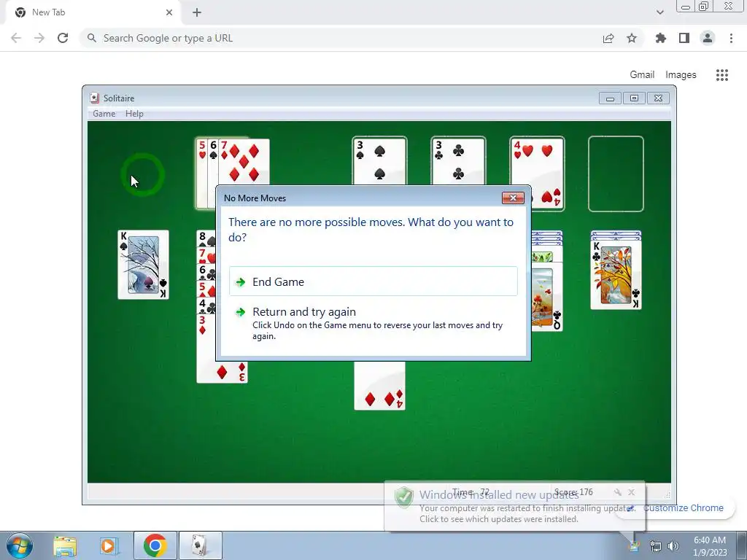Screen dimensions: 747x560
Task: Click the 4 of diamonds tableau card
Action: click(379, 385)
